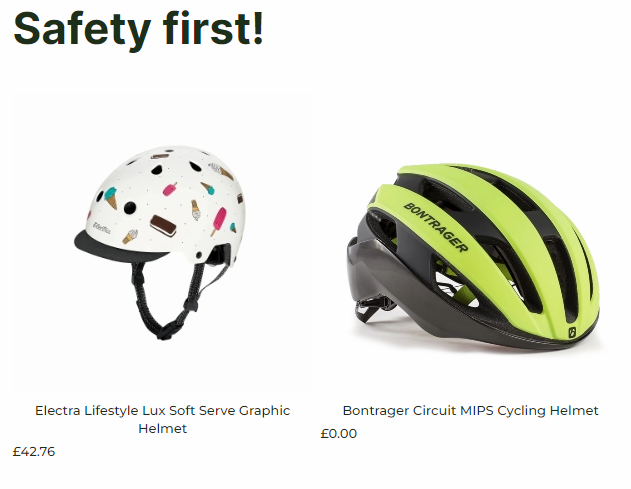This screenshot has height=489, width=631.
Task: Open the white Electra helmet product image
Action: pos(162,243)
